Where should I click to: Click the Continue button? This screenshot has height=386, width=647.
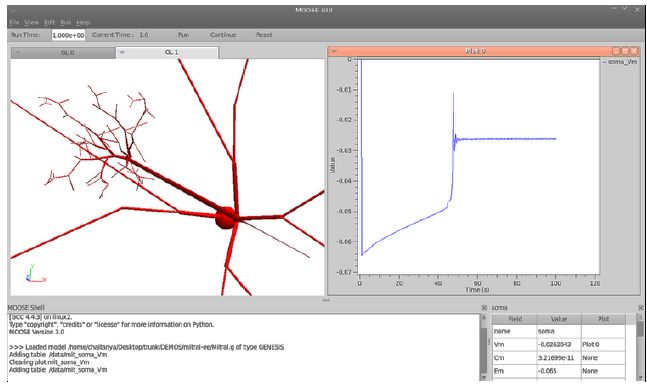pos(223,35)
